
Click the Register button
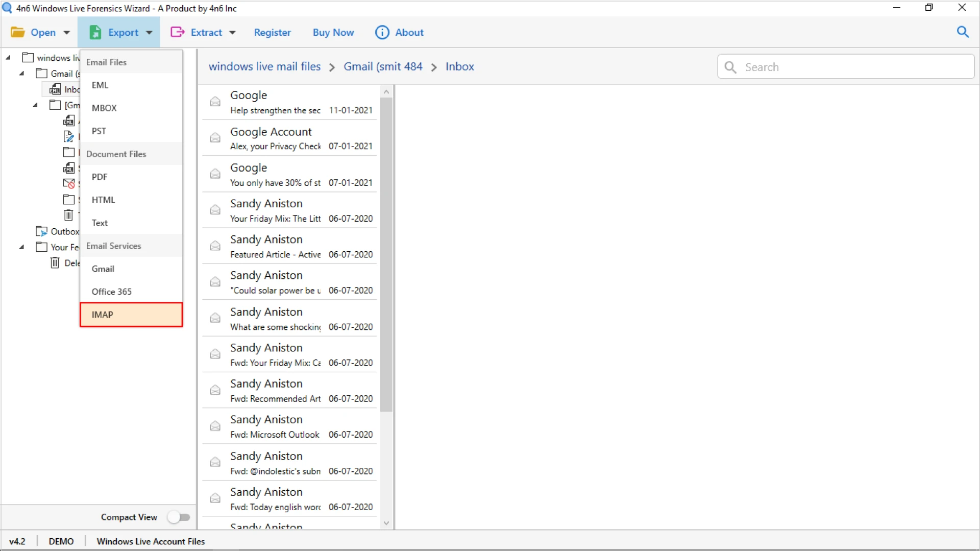tap(272, 32)
